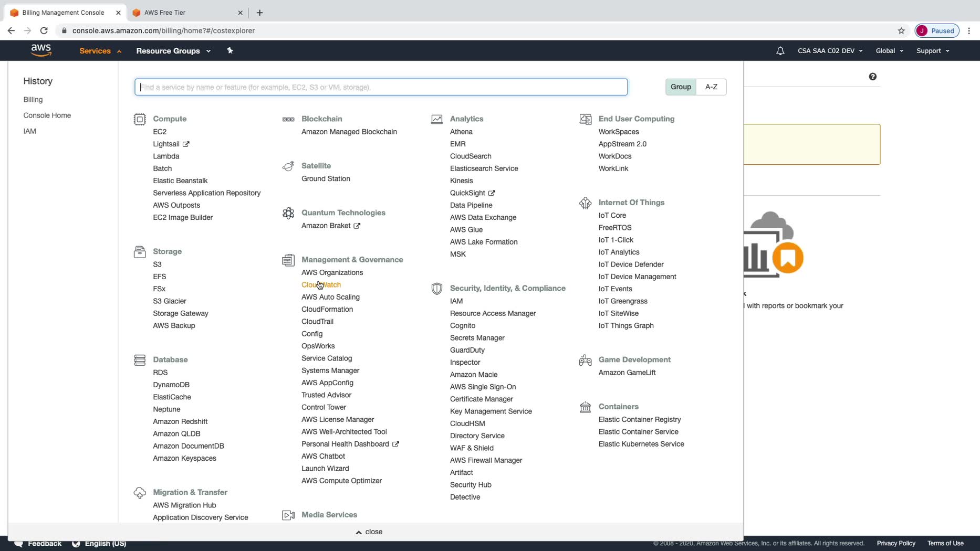This screenshot has height=551, width=980.
Task: Open the Feedback link in the footer
Action: (x=38, y=543)
